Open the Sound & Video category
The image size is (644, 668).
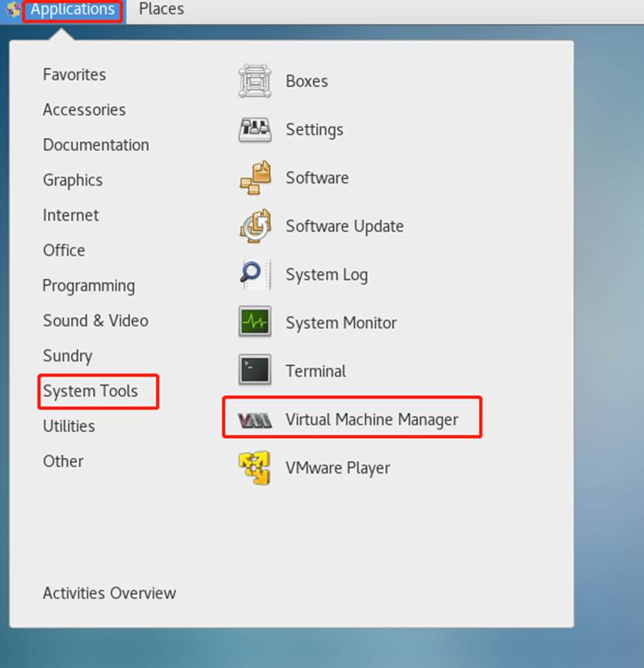(x=96, y=321)
